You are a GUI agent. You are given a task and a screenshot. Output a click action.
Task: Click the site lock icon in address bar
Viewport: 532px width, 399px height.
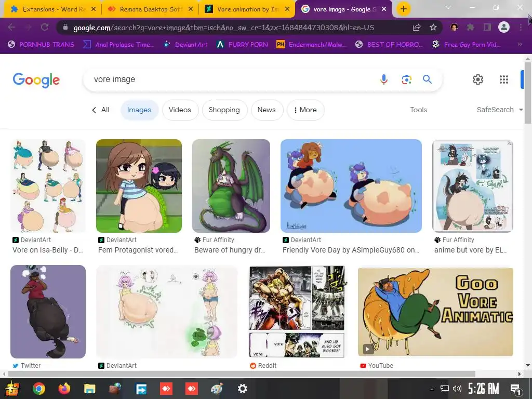click(x=65, y=27)
